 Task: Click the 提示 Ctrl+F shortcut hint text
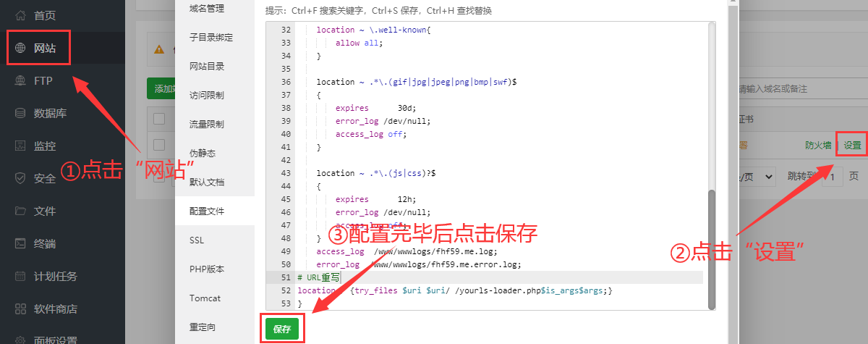[378, 10]
